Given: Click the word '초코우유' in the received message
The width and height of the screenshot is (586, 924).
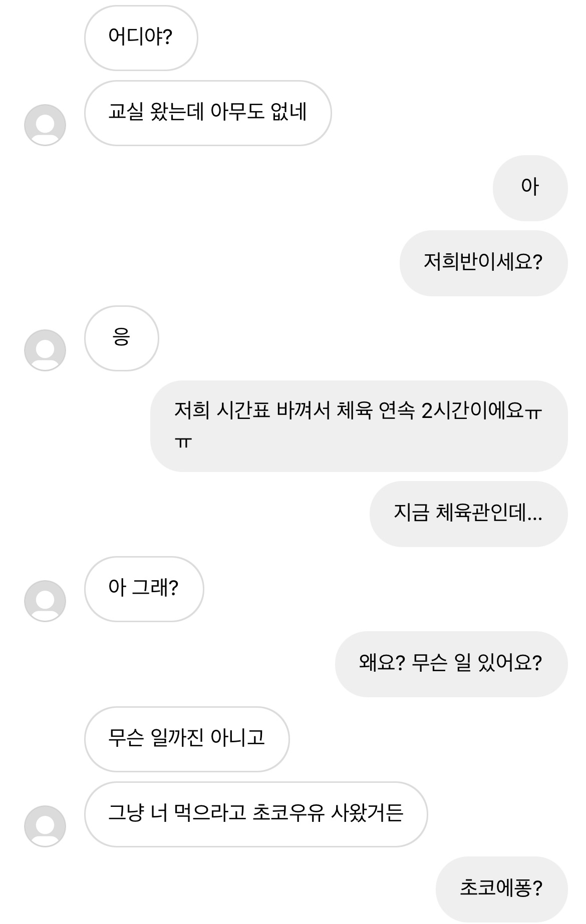Looking at the screenshot, I should click(288, 813).
